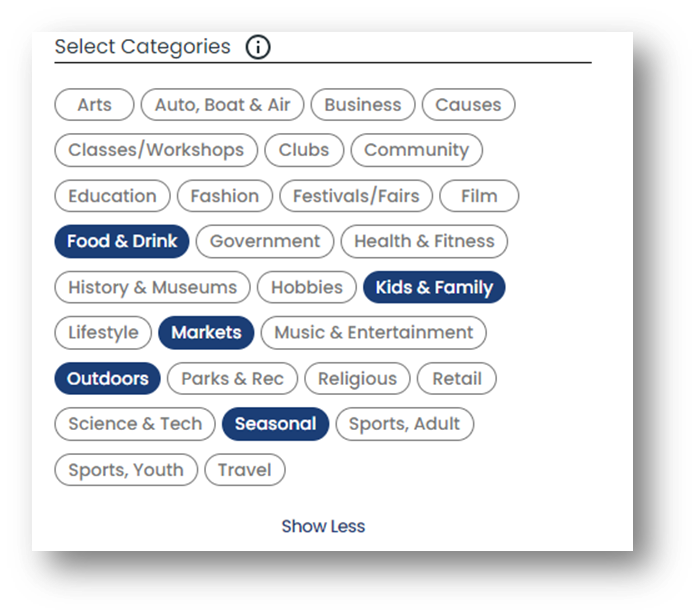Select the Arts category
Image resolution: width=698 pixels, height=616 pixels.
94,105
